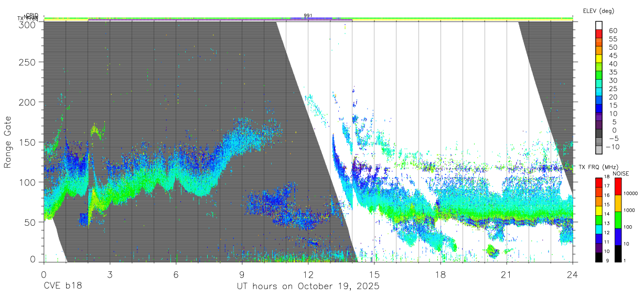Click the cyan swatch in TX FRQ bar
Image resolution: width=644 pixels, height=297 pixels.
tap(599, 229)
